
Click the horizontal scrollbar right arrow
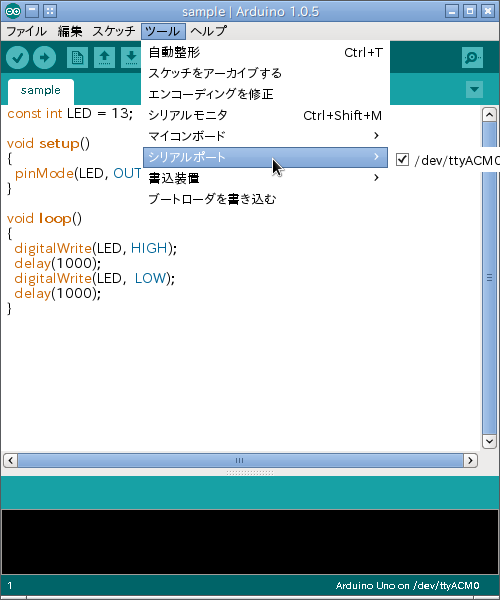coord(470,460)
